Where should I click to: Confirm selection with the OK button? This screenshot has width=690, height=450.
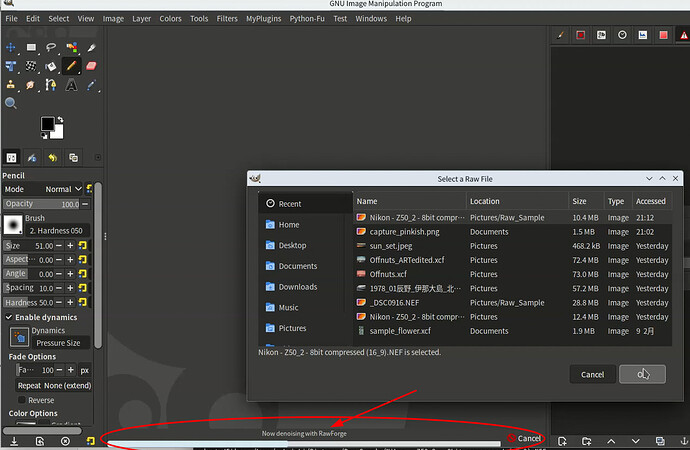642,374
